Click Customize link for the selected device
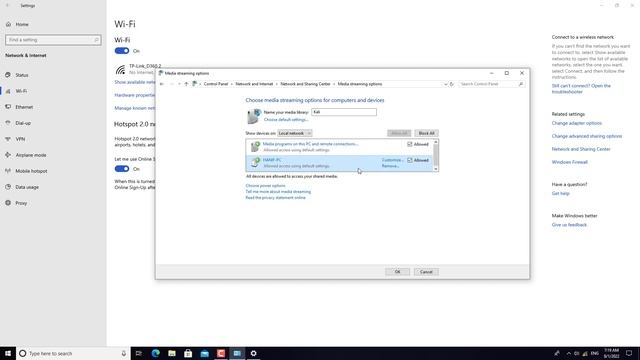The width and height of the screenshot is (640, 360). [x=392, y=160]
